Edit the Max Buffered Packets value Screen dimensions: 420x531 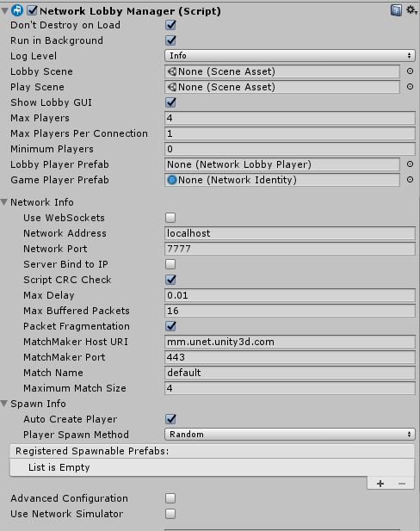tap(290, 311)
